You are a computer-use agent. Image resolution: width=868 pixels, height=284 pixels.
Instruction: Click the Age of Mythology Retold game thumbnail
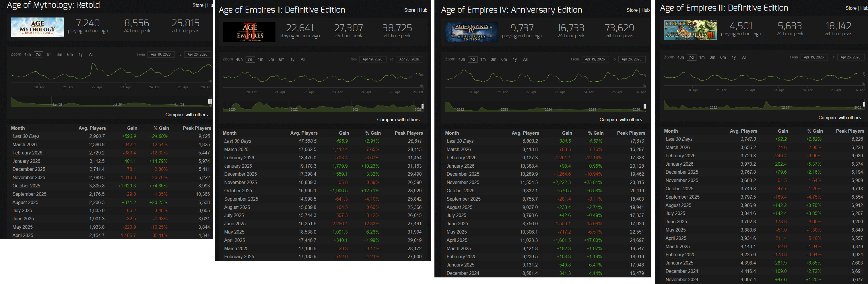37,27
